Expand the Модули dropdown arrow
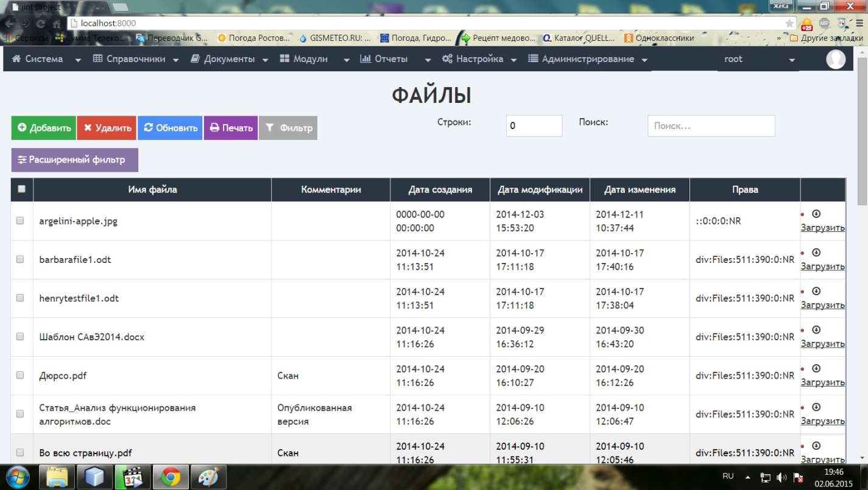Image resolution: width=868 pixels, height=490 pixels. (346, 60)
